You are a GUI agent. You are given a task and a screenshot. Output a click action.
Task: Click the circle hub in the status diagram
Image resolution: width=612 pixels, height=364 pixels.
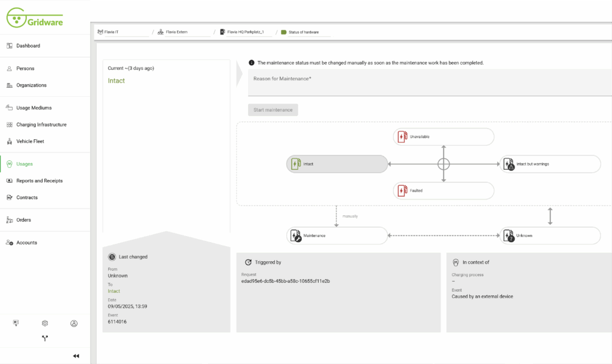click(x=443, y=164)
